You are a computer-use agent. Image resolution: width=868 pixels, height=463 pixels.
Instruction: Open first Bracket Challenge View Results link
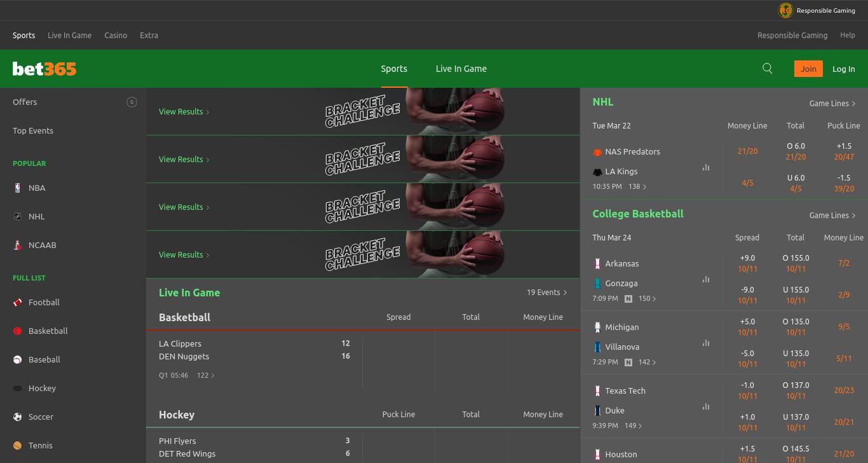184,111
